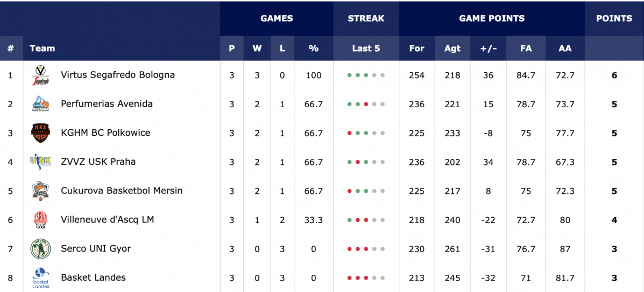Select the KGHM BC Polkowice crest
Screen dimensions: 644x292
point(41,133)
